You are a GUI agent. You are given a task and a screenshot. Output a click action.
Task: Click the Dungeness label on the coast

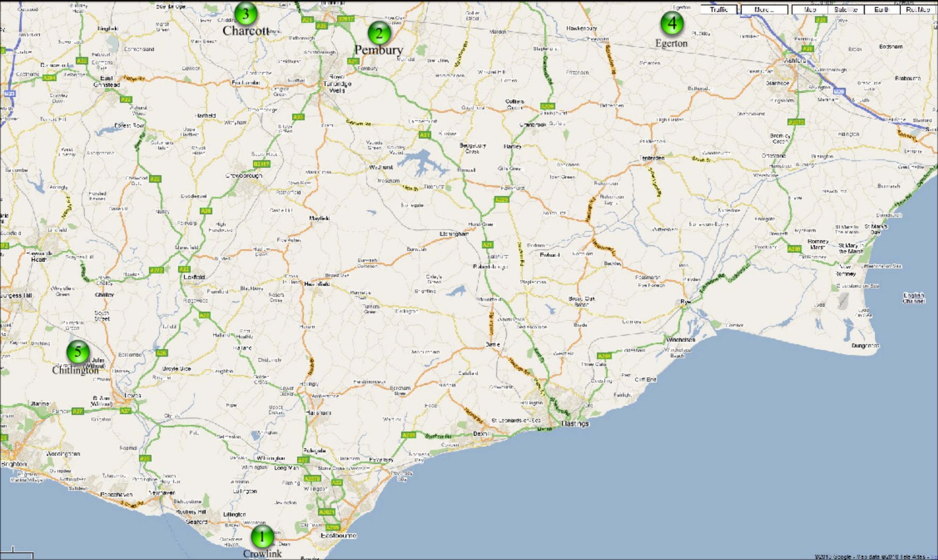pyautogui.click(x=865, y=346)
